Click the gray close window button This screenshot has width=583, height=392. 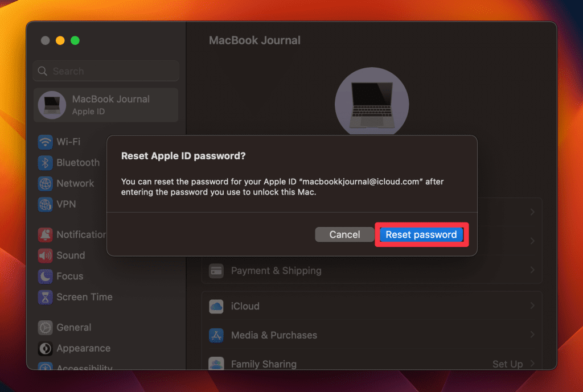point(46,40)
